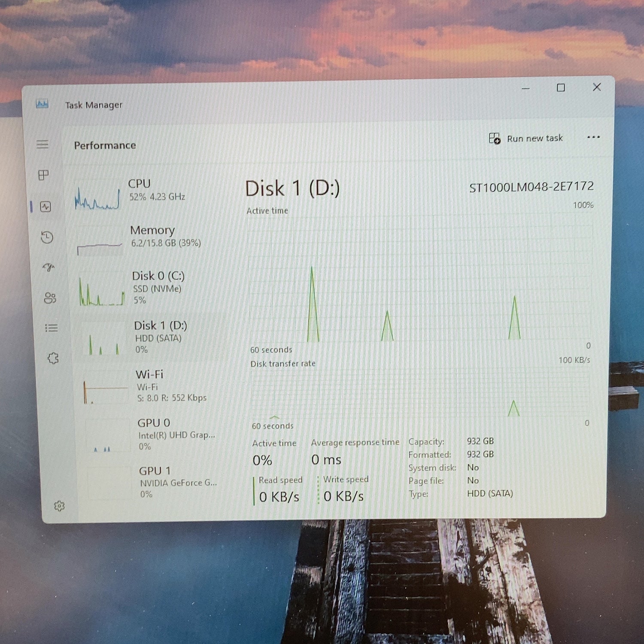Open the three-dot more options menu

point(593,137)
